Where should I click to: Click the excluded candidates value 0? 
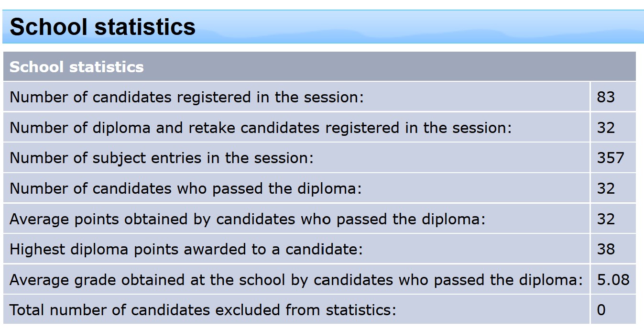(601, 310)
